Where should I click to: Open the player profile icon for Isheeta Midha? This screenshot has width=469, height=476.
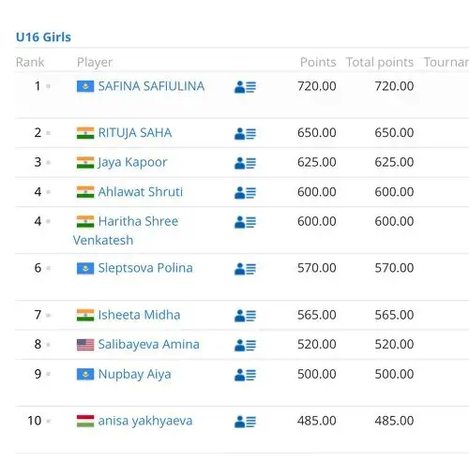(245, 316)
